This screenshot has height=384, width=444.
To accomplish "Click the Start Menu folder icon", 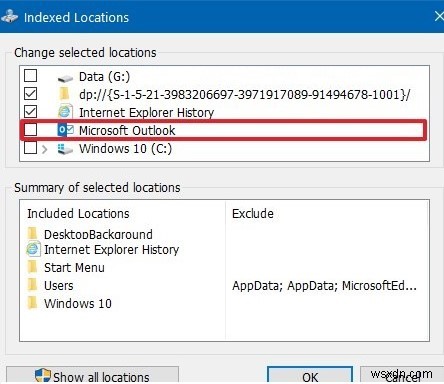I will pos(32,267).
